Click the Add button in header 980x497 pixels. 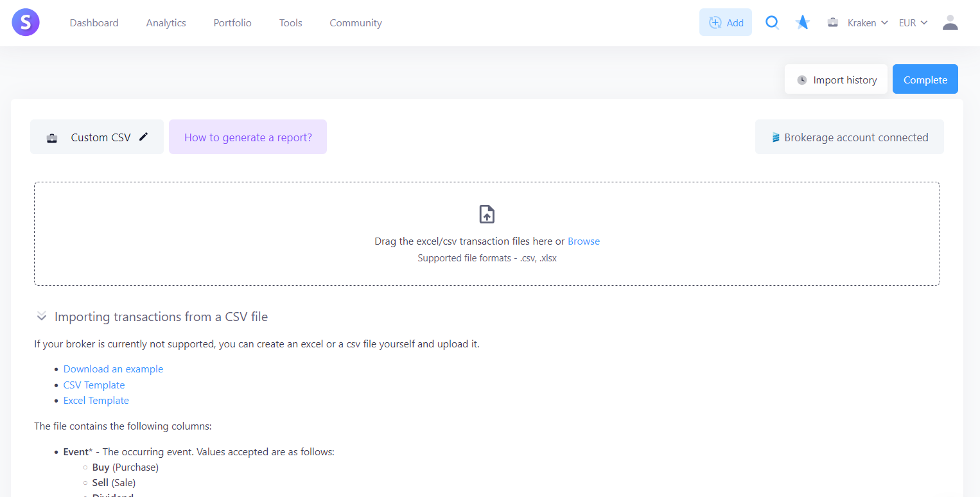[725, 23]
